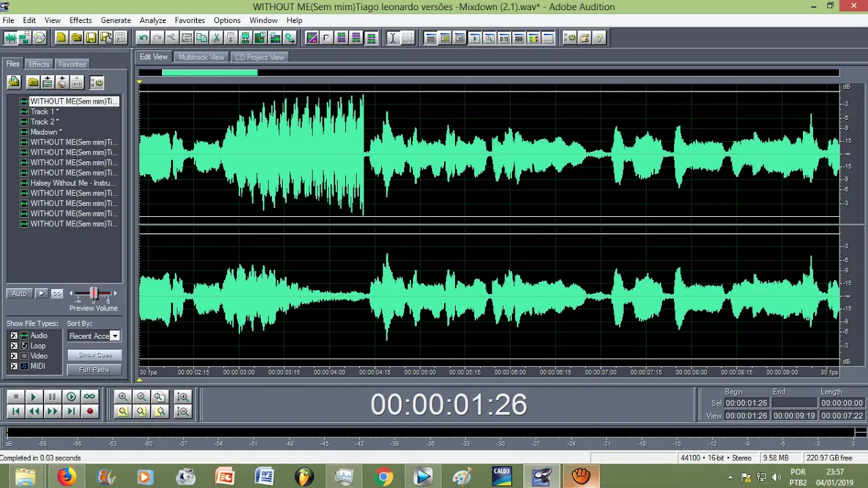Open the Favorites tab in the left panel
Viewport: 868px width, 488px height.
[72, 64]
